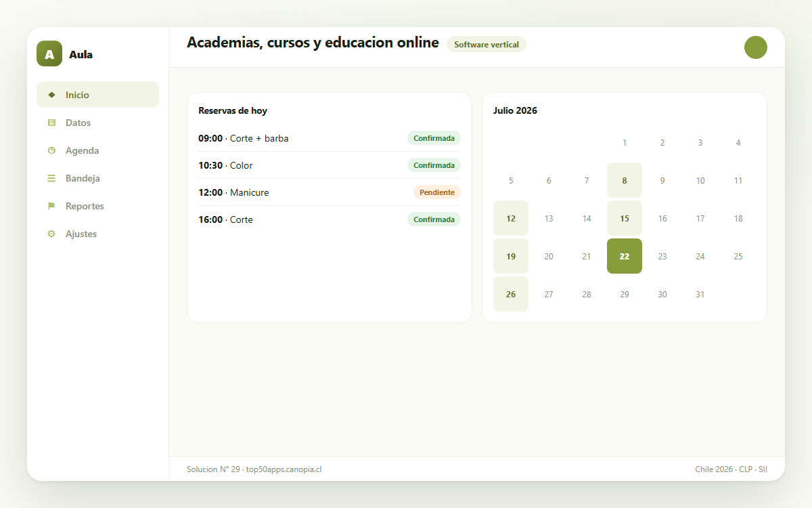Click Confirmada badge for 10:30 Color
This screenshot has height=508, width=812.
(x=434, y=165)
